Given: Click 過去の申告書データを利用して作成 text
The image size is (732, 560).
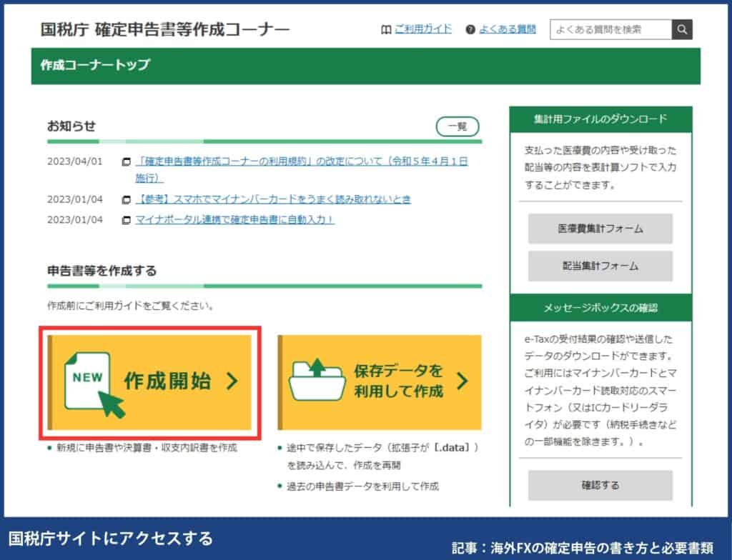Looking at the screenshot, I should click(362, 486).
